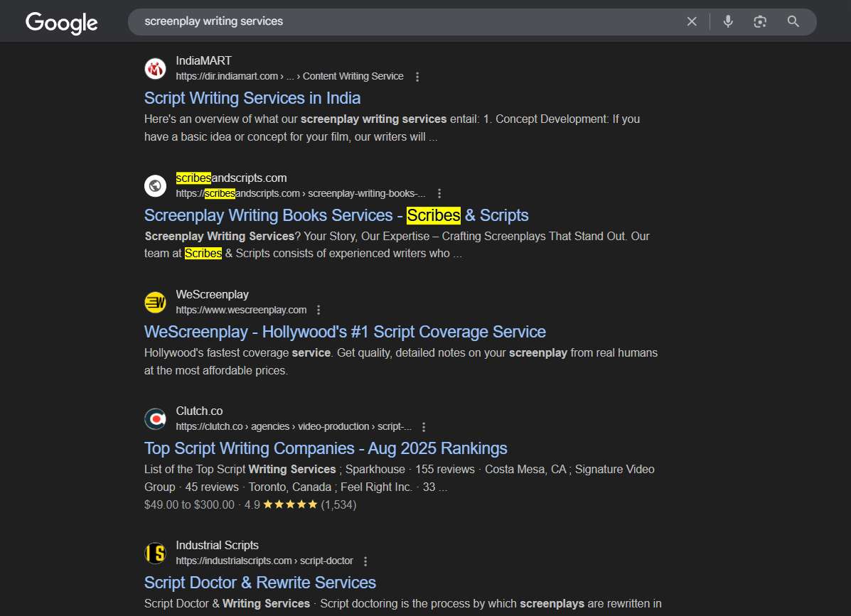The width and height of the screenshot is (851, 616).
Task: Open "Script Writing Services in India" link
Action: pyautogui.click(x=252, y=98)
